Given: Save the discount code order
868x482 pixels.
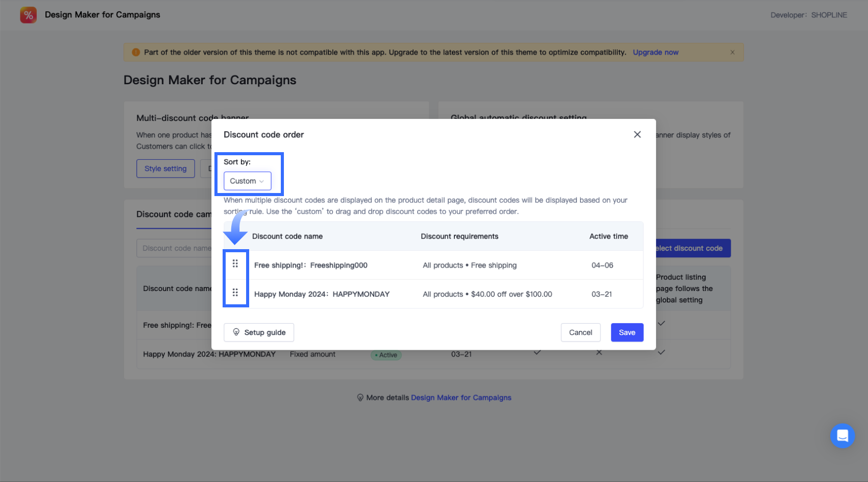Looking at the screenshot, I should coord(627,332).
